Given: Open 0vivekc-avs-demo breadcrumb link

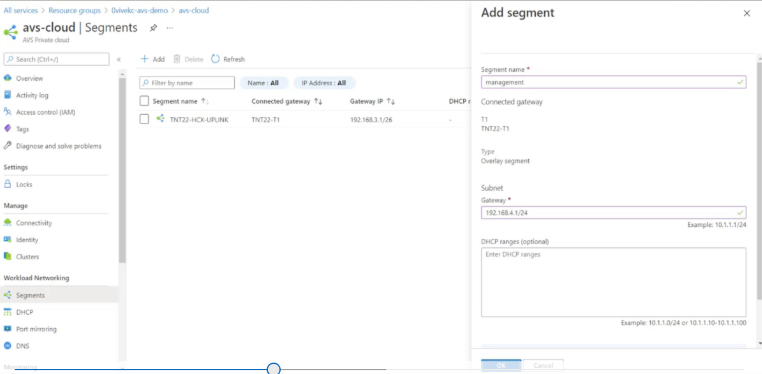Looking at the screenshot, I should point(139,10).
